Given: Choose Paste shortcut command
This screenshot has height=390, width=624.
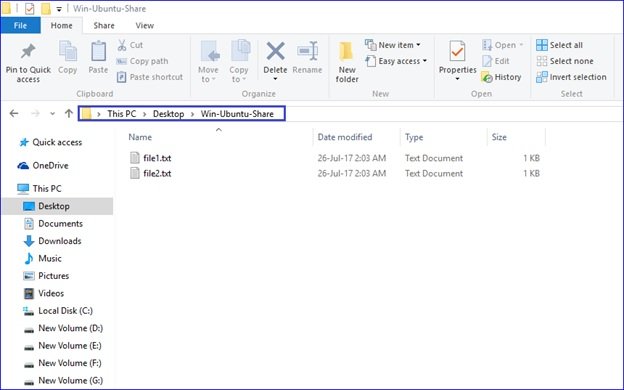Looking at the screenshot, I should click(150, 77).
